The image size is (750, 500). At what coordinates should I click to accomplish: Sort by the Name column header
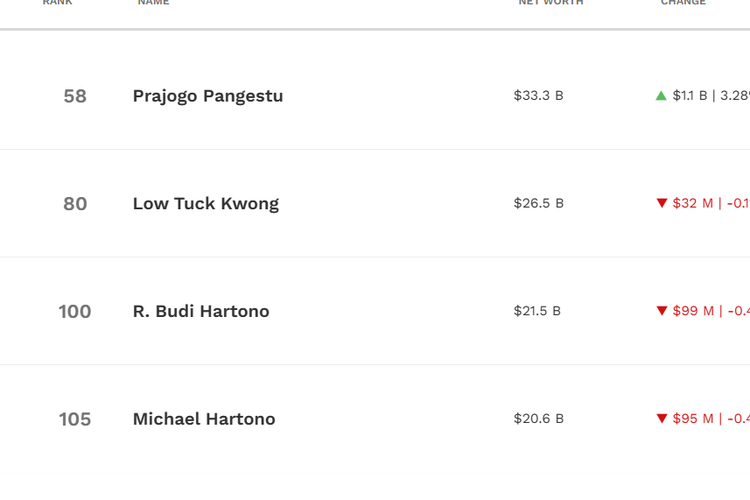click(153, 3)
